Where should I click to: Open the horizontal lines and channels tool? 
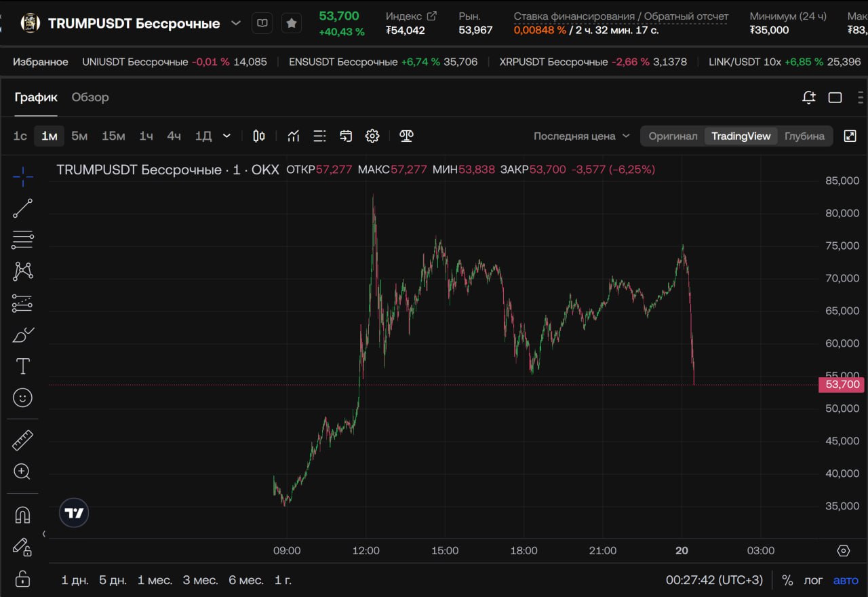(22, 239)
